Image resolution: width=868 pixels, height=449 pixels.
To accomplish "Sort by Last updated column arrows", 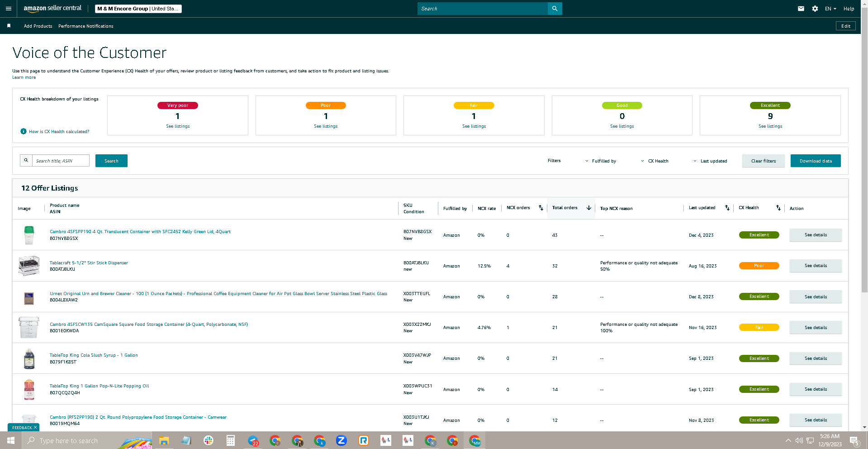I will pos(727,208).
